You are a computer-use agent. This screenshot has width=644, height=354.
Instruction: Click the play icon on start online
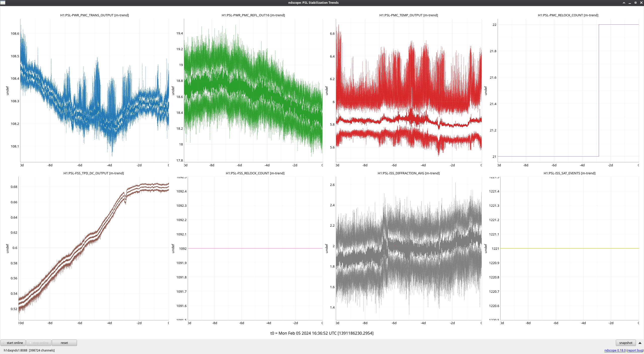[4, 343]
